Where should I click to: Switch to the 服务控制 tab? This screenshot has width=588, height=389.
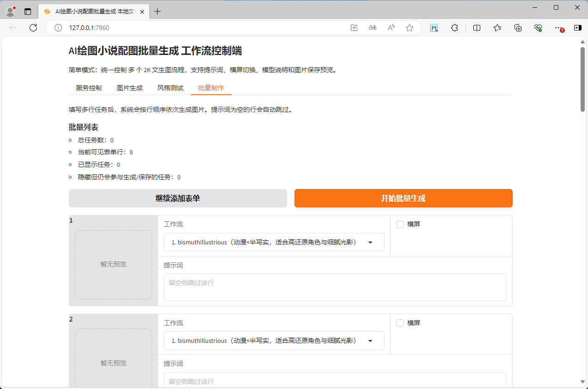point(89,88)
